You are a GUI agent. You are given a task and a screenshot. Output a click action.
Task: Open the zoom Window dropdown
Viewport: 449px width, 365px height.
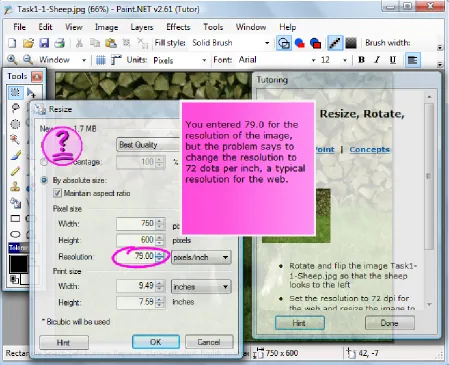tap(84, 60)
